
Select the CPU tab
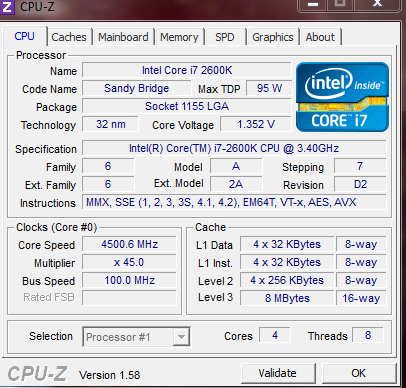click(24, 36)
